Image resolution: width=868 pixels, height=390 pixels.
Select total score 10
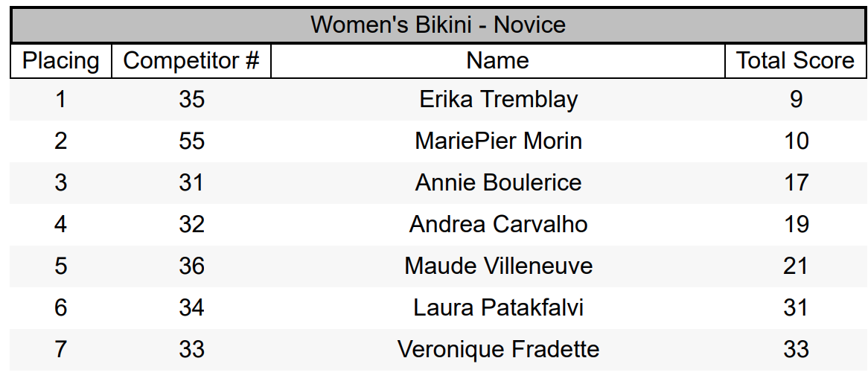pyautogui.click(x=796, y=141)
